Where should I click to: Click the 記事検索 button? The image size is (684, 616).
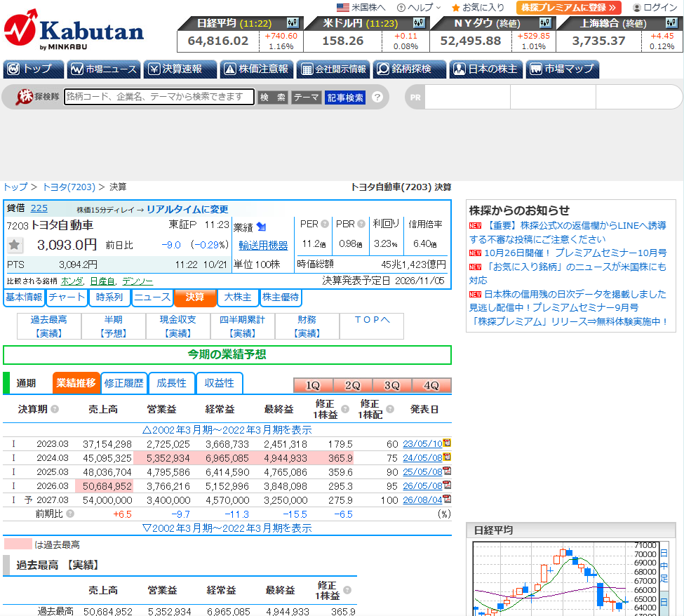[345, 98]
